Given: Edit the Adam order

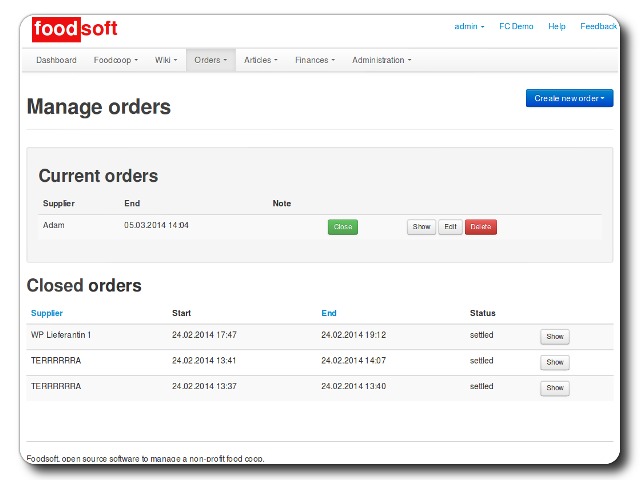Looking at the screenshot, I should coord(450,227).
